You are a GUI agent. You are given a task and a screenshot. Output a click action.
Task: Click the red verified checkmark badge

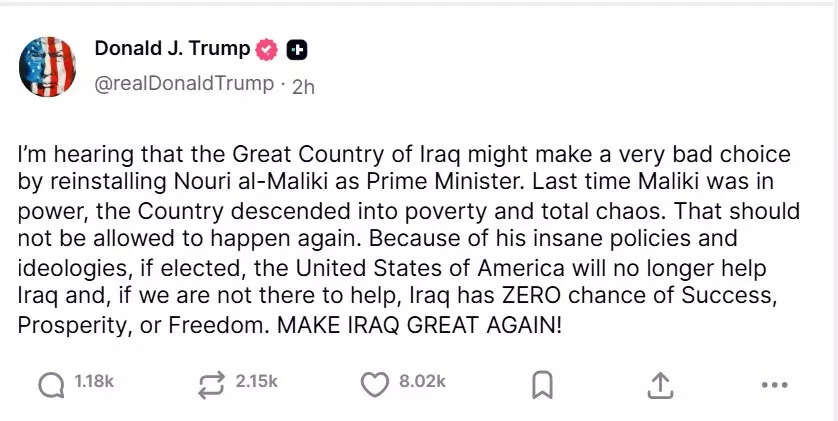coord(268,49)
